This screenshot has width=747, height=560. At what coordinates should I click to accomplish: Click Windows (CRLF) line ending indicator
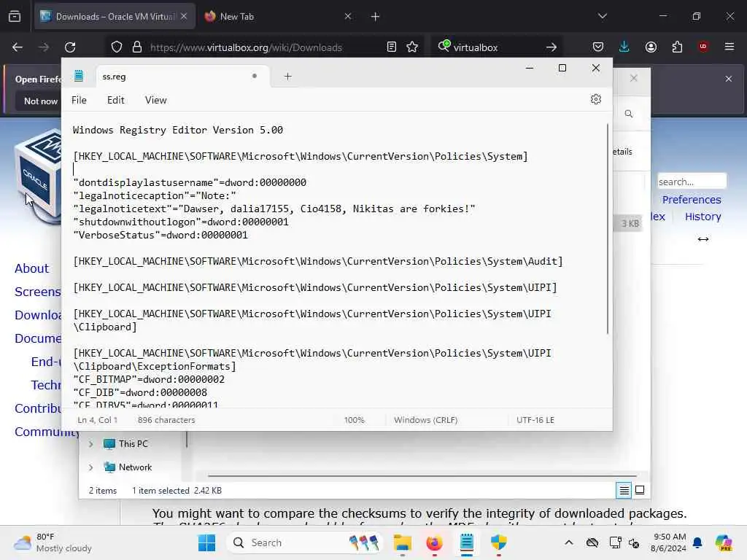click(x=425, y=420)
